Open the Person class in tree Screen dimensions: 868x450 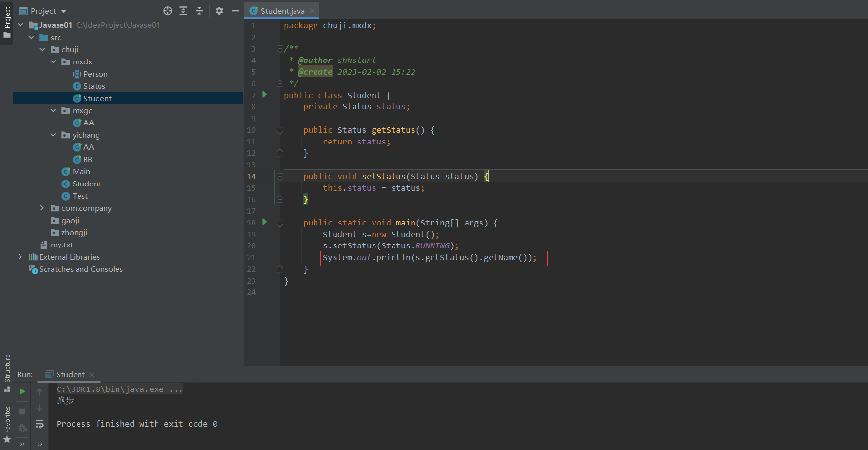tap(95, 74)
